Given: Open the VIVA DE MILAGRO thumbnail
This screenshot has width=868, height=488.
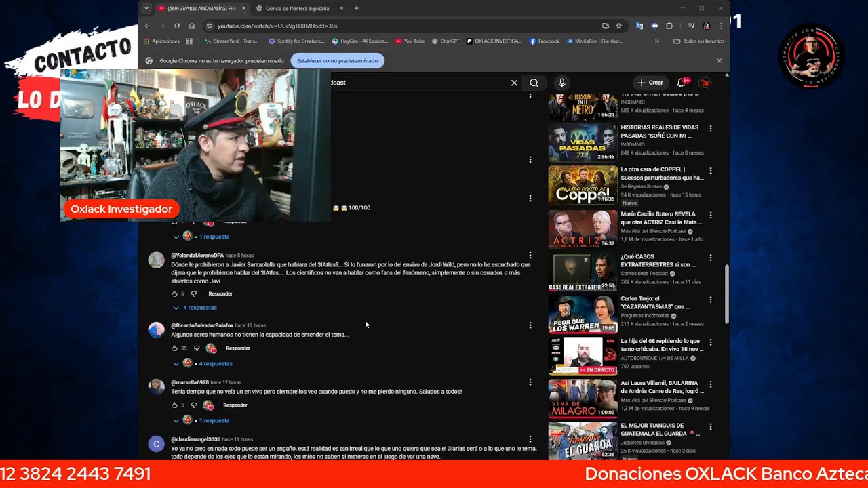Looking at the screenshot, I should tap(583, 399).
